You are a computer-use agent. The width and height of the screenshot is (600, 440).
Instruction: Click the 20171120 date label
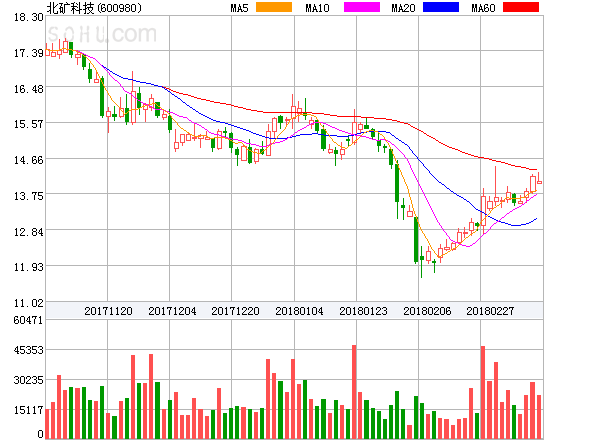click(108, 311)
